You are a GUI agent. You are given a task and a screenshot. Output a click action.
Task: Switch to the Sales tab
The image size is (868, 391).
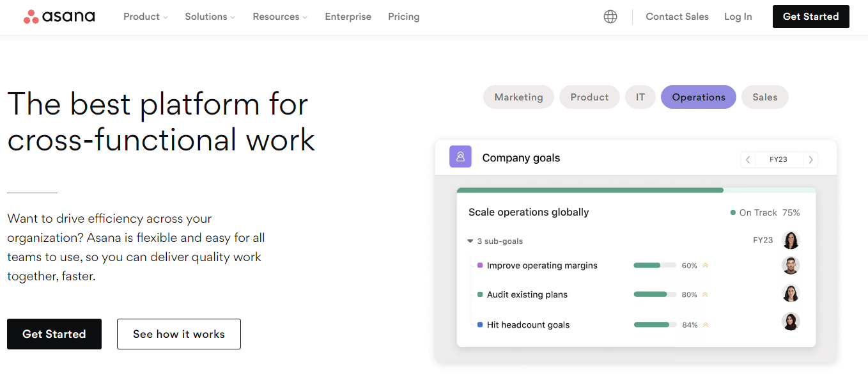[x=764, y=97]
